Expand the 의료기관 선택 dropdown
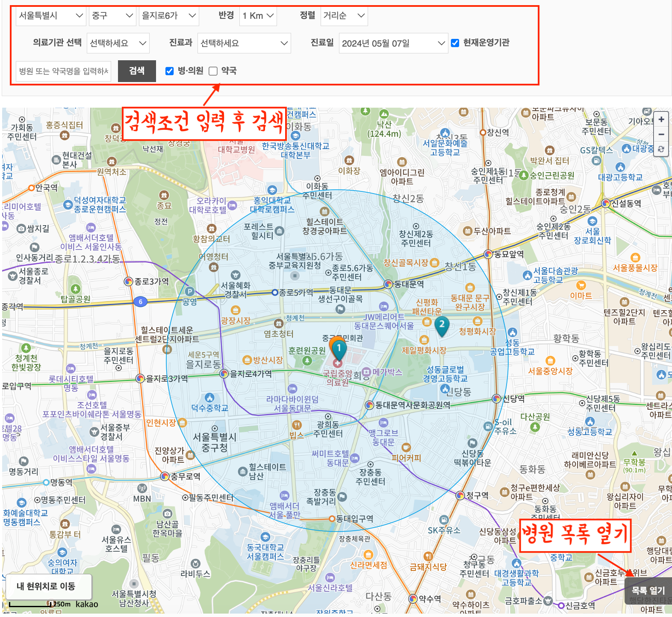672x617 pixels. click(118, 43)
